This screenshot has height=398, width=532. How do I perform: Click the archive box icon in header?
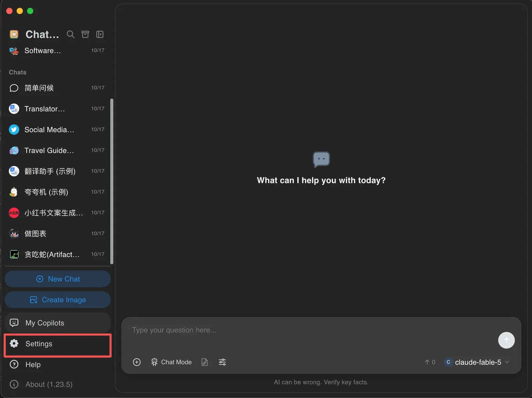[85, 34]
